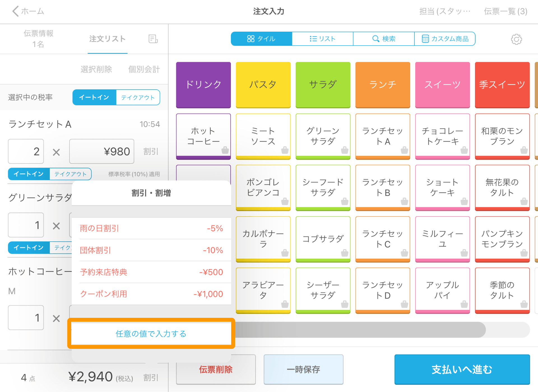Tap 選択削除
Viewport: 538px width, 392px height.
96,69
